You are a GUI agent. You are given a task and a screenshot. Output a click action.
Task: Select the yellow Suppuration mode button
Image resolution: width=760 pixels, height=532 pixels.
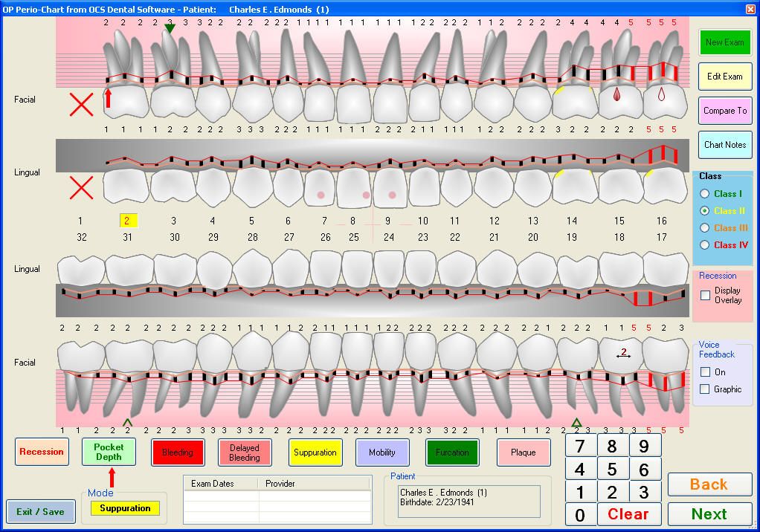click(x=315, y=452)
